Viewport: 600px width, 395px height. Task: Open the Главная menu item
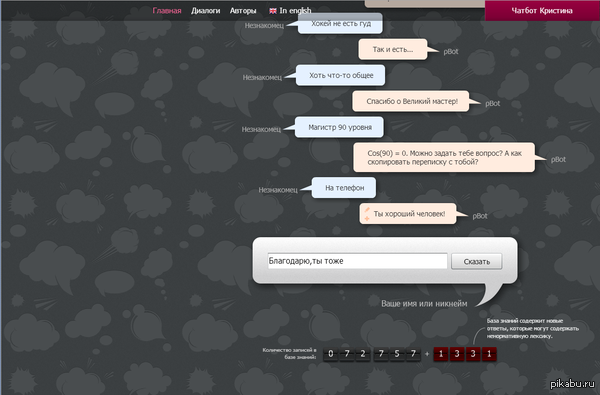[167, 11]
